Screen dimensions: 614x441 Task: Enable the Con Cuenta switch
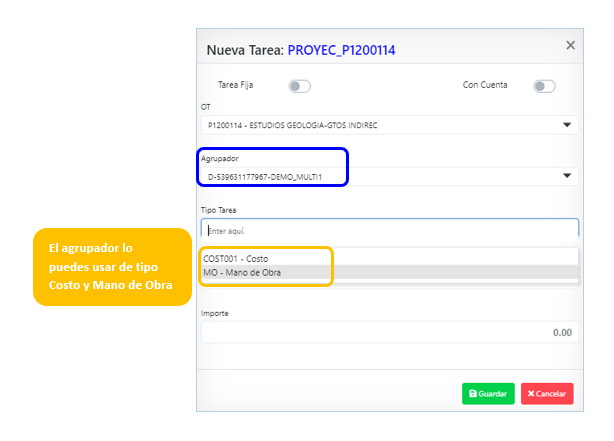(544, 86)
